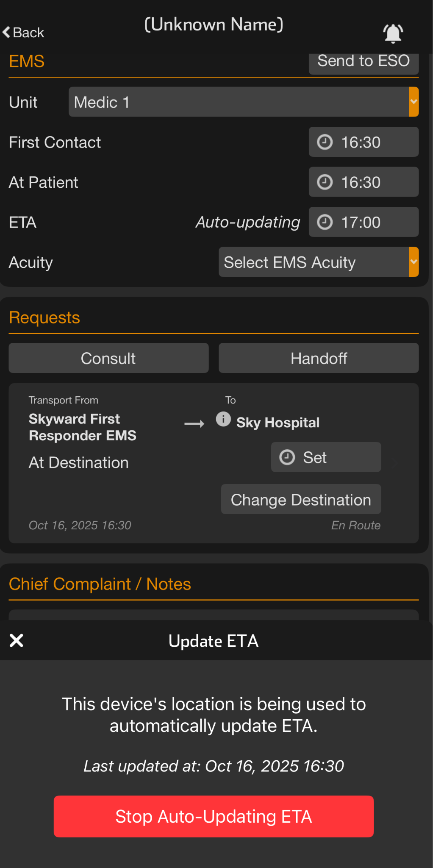
Task: Tap the Back link
Action: (x=28, y=33)
